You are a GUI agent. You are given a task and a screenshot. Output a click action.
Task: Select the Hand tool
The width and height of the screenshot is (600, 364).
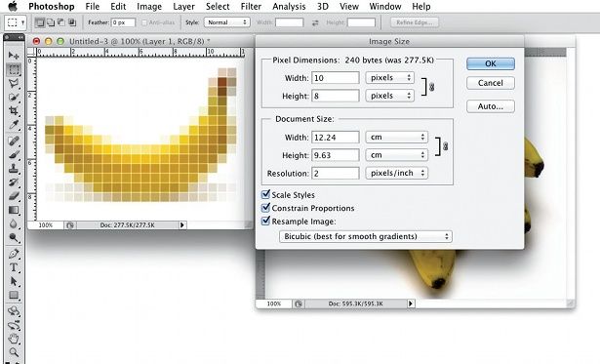(14, 338)
